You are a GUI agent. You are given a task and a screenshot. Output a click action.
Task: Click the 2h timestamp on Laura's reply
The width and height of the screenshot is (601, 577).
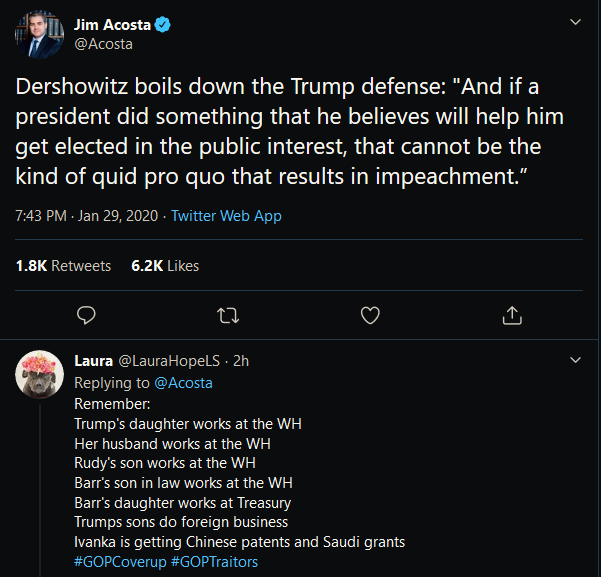tap(241, 361)
